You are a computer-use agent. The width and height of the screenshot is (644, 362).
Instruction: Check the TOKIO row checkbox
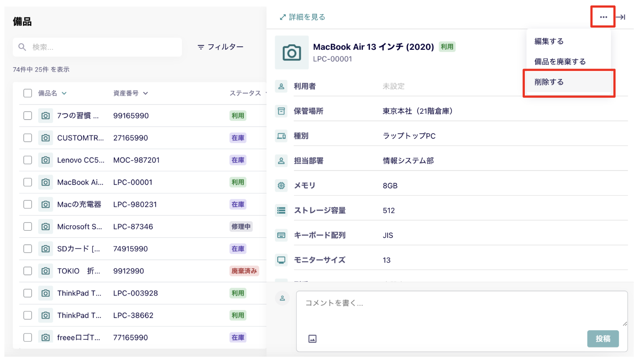[28, 270]
